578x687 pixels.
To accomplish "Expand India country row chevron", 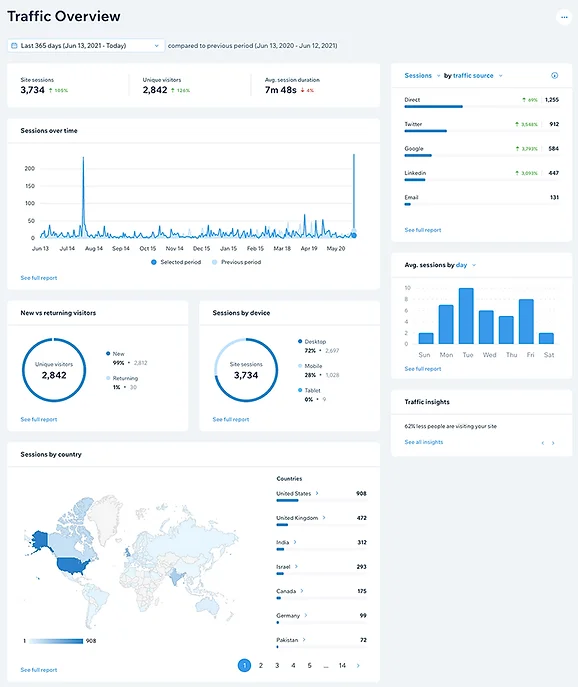I will coord(295,542).
